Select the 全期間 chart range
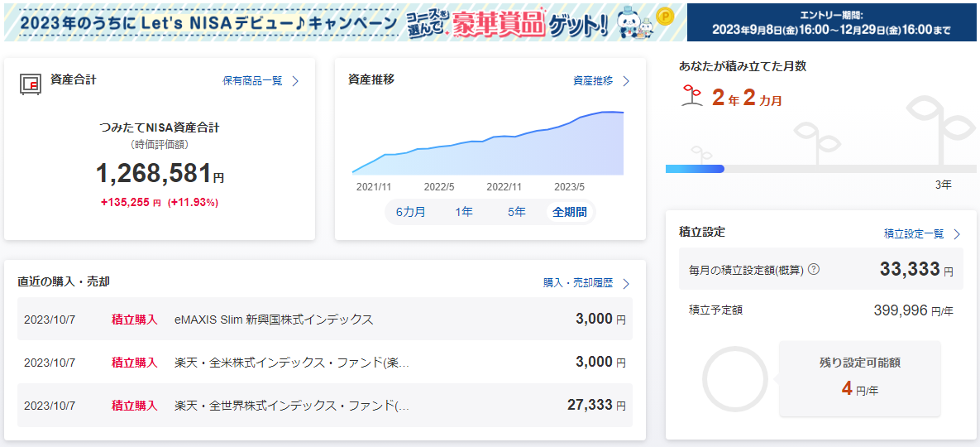Image resolution: width=980 pixels, height=447 pixels. pos(570,212)
